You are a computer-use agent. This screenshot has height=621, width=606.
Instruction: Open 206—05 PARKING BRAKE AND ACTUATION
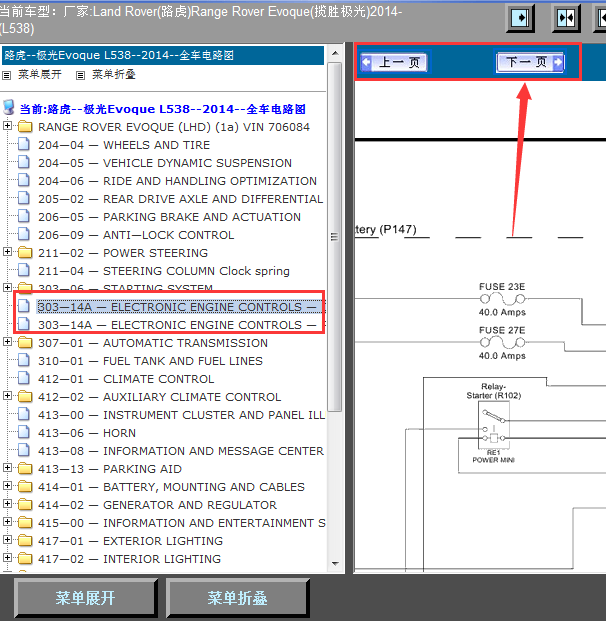click(x=170, y=217)
